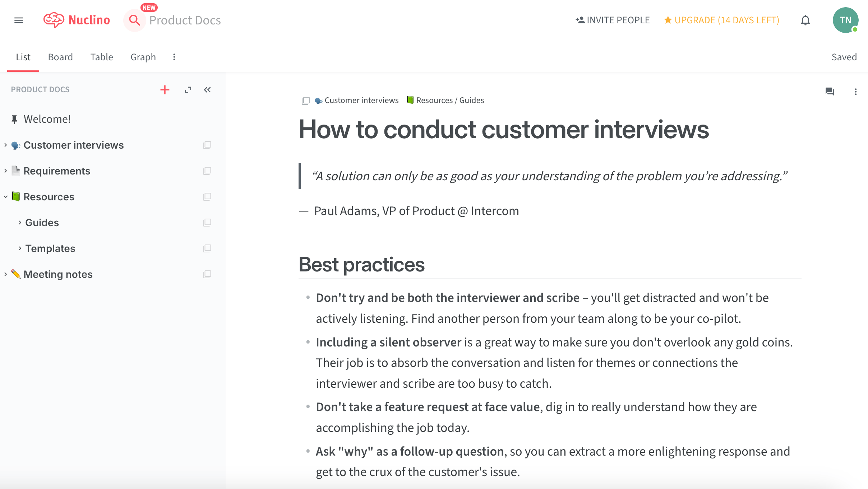868x489 pixels.
Task: Click the Nuclino logo icon
Action: pos(53,20)
